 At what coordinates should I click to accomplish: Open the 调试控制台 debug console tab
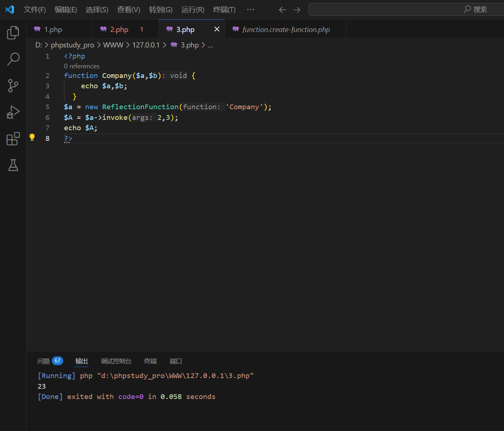coord(116,361)
